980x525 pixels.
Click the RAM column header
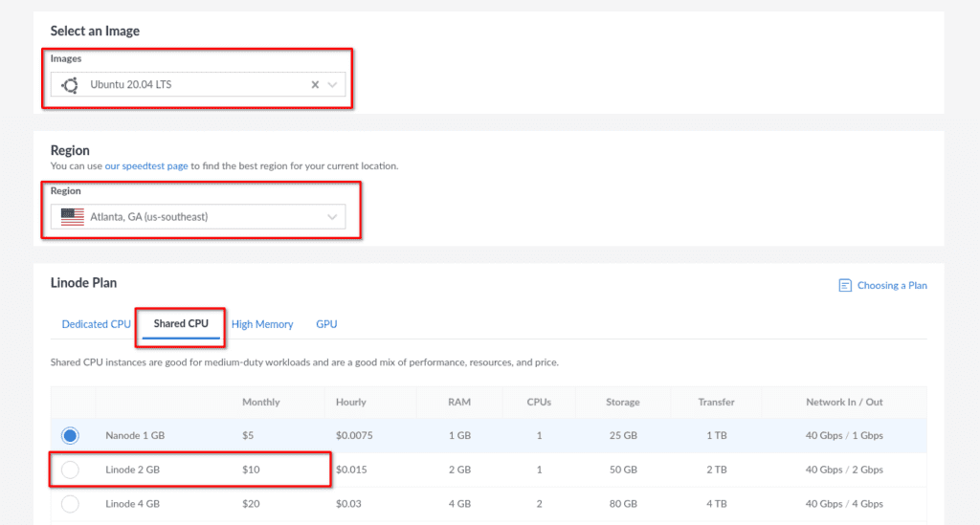(459, 402)
